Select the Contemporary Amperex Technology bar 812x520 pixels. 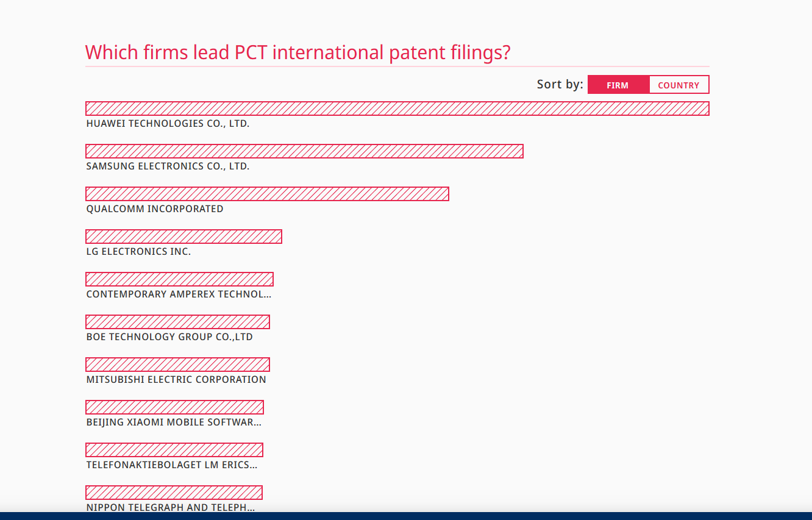[x=179, y=279]
